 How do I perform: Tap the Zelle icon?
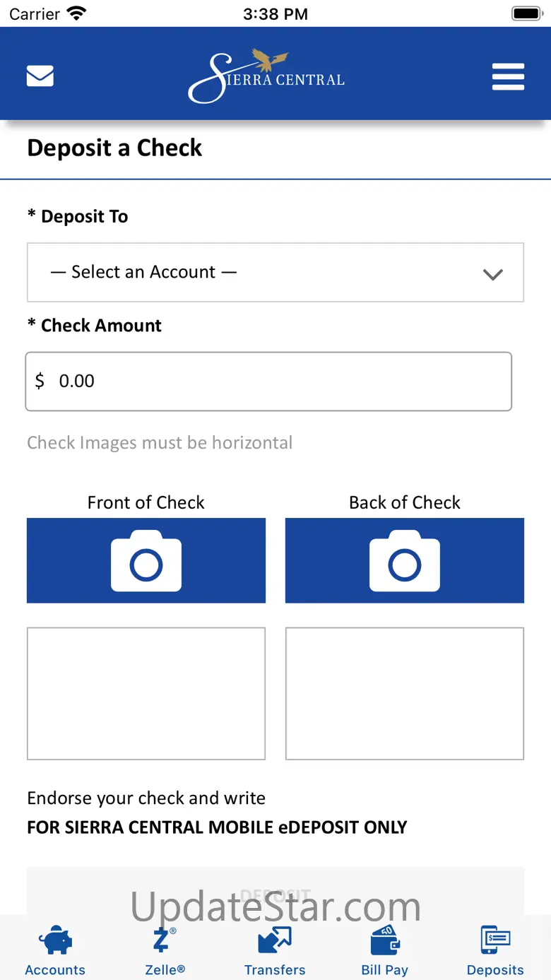point(163,940)
